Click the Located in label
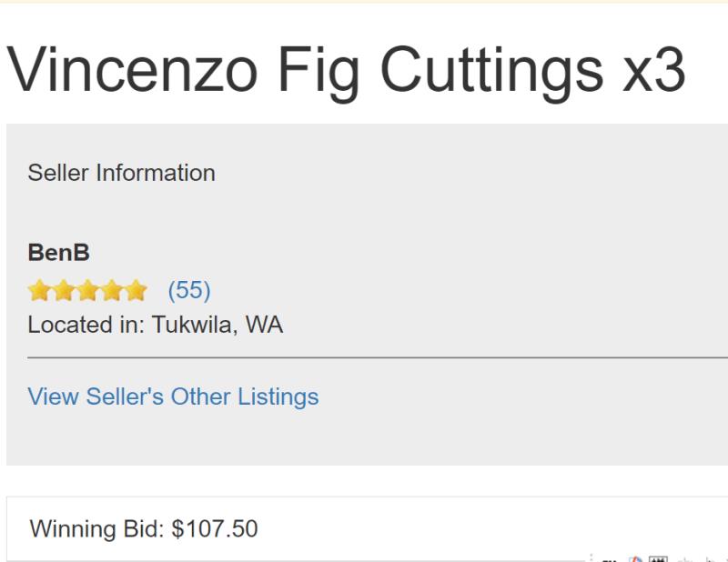 [86, 325]
